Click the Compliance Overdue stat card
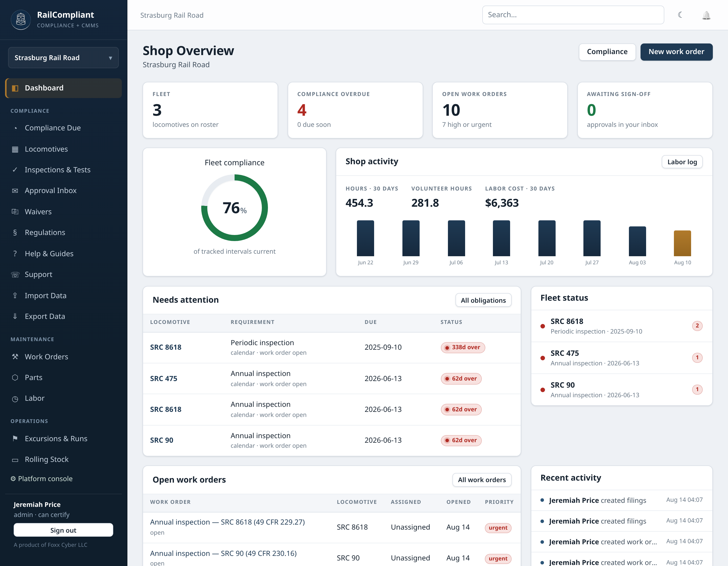 point(355,110)
